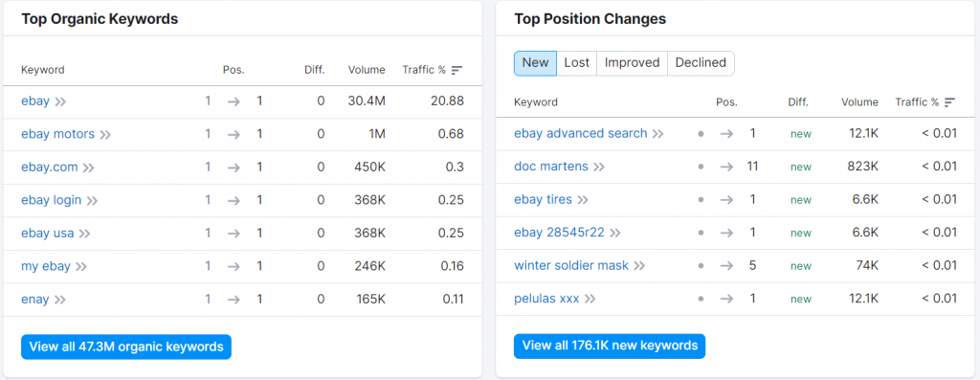
Task: Open the ebay.com keyword link
Action: pos(50,168)
